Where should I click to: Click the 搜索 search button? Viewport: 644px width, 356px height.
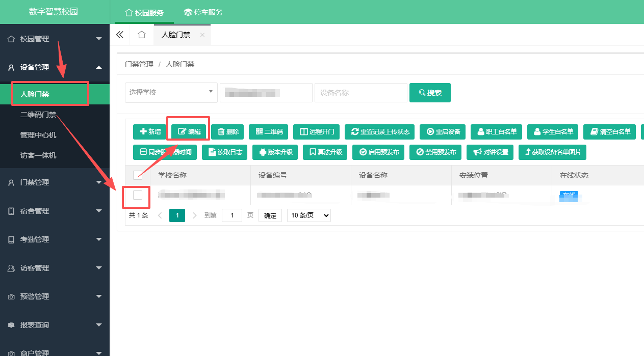[430, 93]
